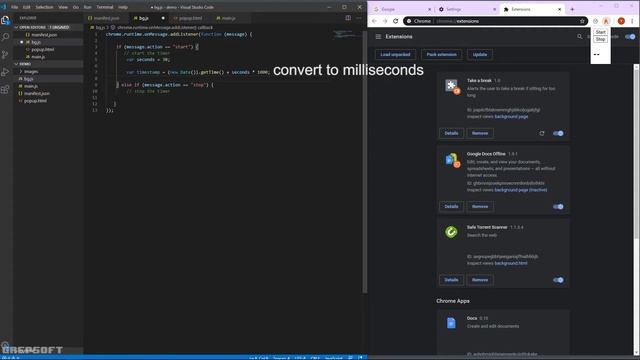Collapse the DEMO folder section

48,64
